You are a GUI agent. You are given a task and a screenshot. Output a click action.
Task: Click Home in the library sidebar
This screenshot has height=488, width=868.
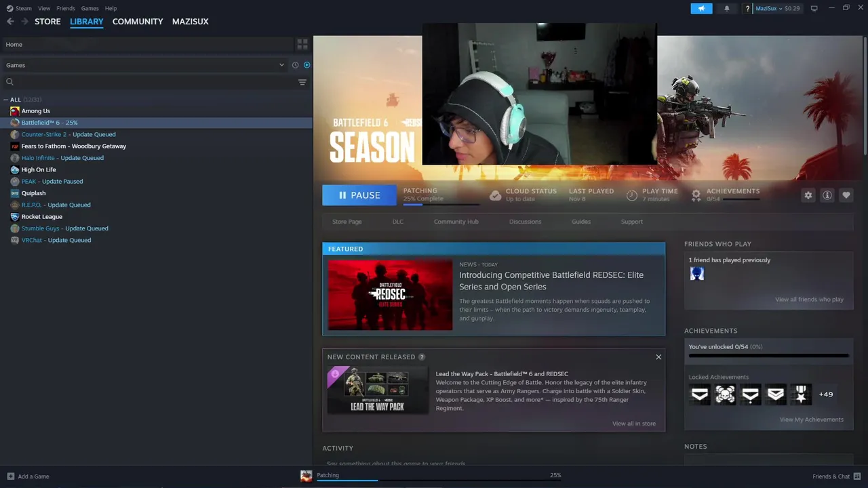pyautogui.click(x=146, y=44)
